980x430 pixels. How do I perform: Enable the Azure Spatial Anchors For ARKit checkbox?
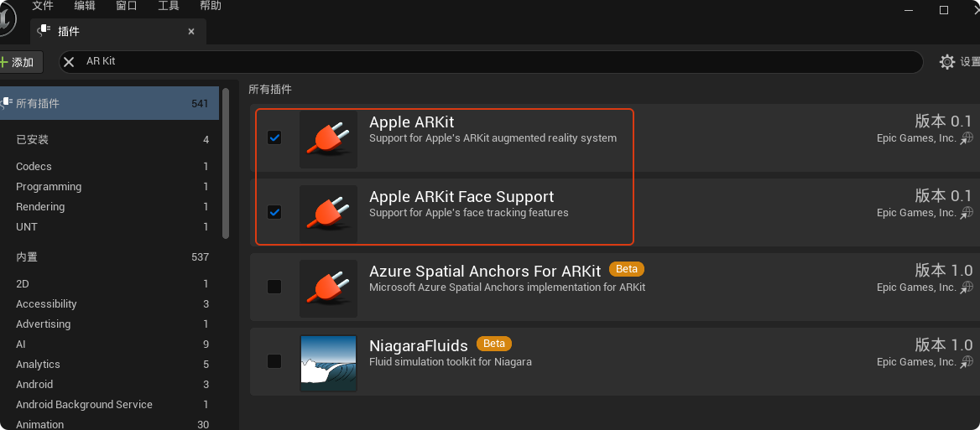coord(274,287)
